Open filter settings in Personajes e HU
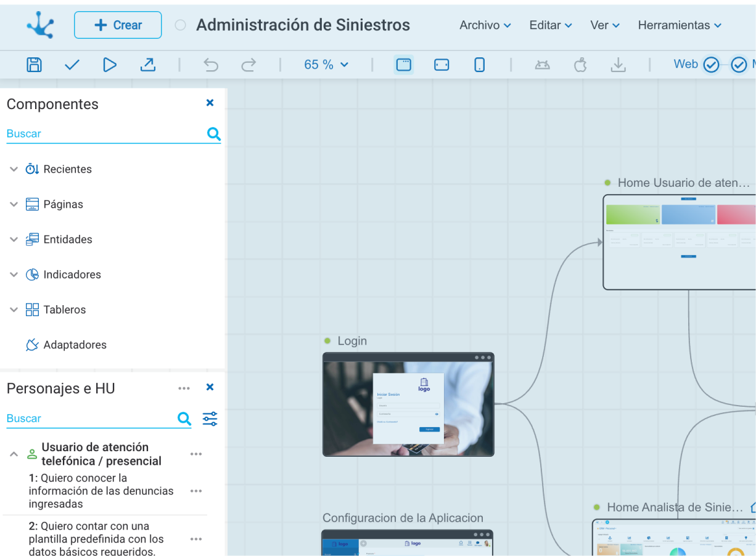The image size is (756, 556). point(210,419)
